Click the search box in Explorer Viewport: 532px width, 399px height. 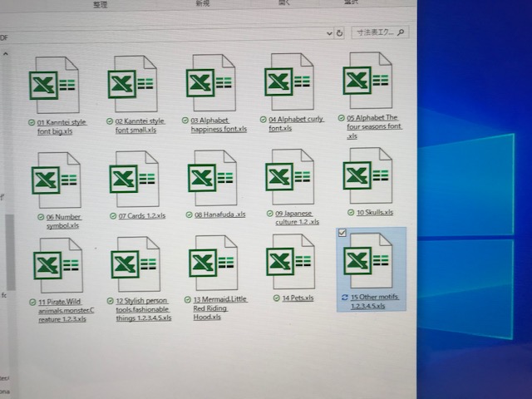coord(380,32)
